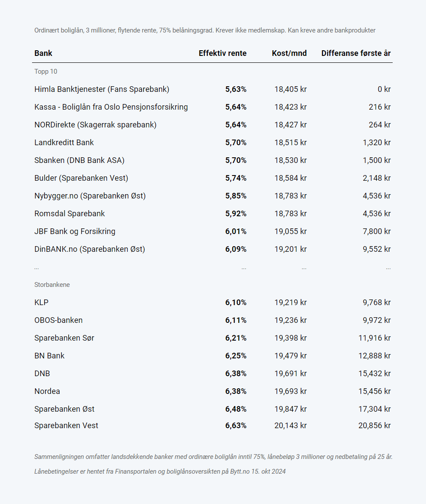Image resolution: width=426 pixels, height=504 pixels.
Task: Open JBF Bank og Forsikring
Action: coord(75,231)
